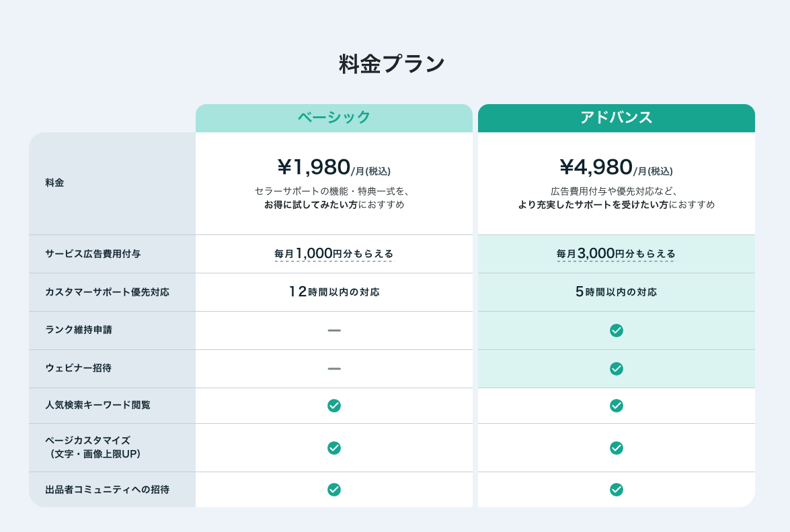Click 5時間以内の対応 cell in Advance

616,292
